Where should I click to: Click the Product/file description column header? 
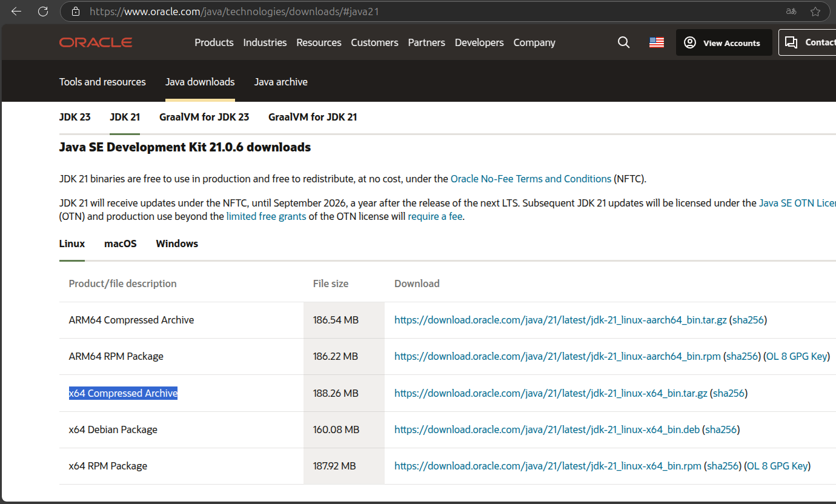123,283
